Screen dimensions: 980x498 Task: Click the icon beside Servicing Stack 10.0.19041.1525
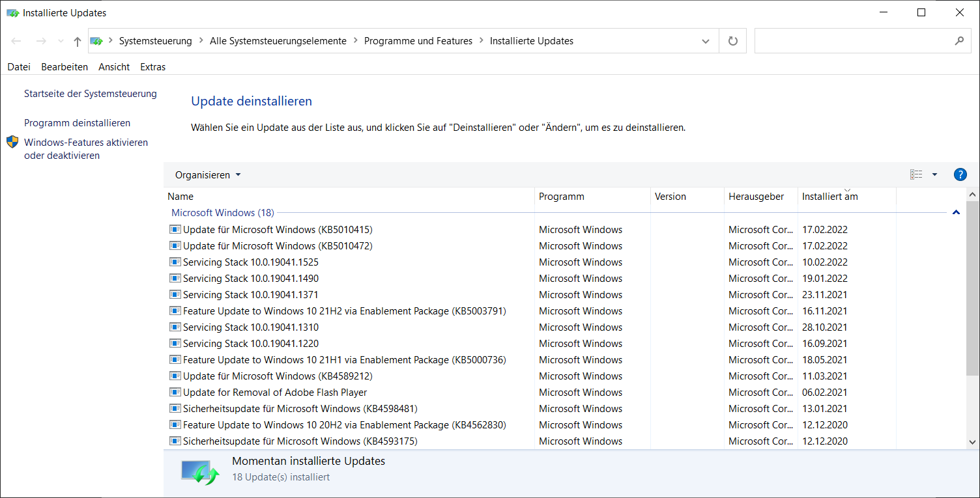[x=175, y=262]
